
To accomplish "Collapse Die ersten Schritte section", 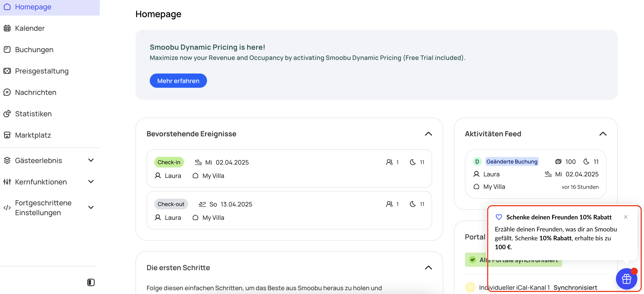I will [428, 268].
